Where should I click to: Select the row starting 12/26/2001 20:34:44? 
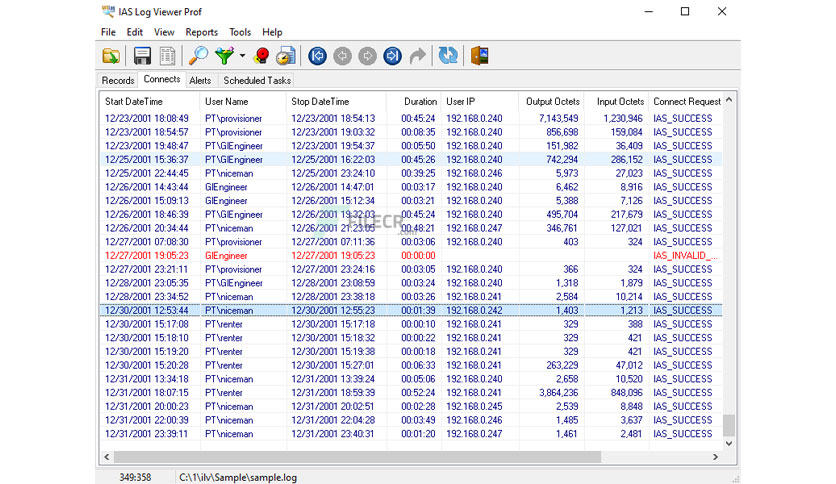[411, 228]
